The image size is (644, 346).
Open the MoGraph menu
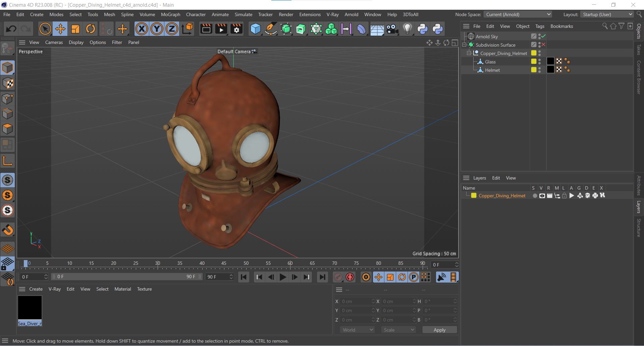click(170, 14)
